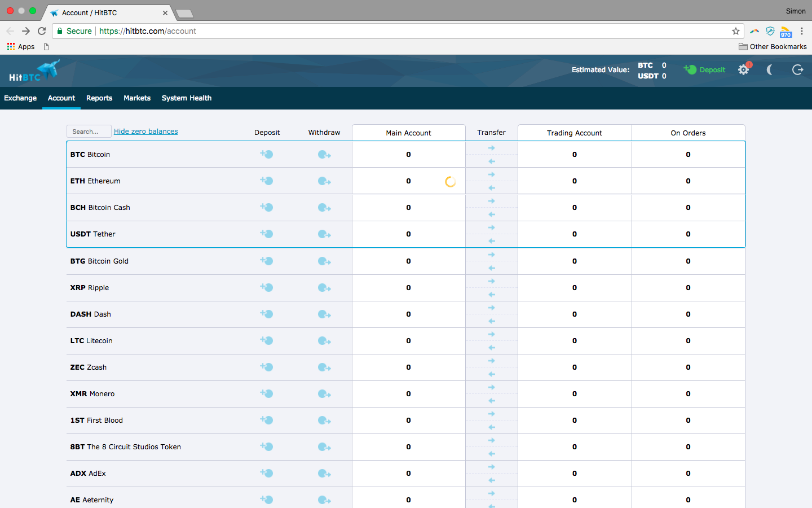Click LTC transfer to trading right arrow
The image size is (812, 508).
(x=492, y=334)
